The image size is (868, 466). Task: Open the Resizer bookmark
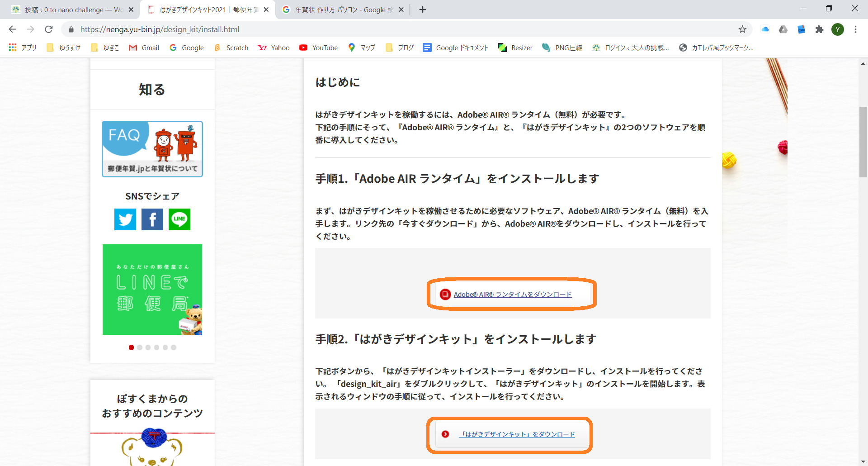point(515,48)
